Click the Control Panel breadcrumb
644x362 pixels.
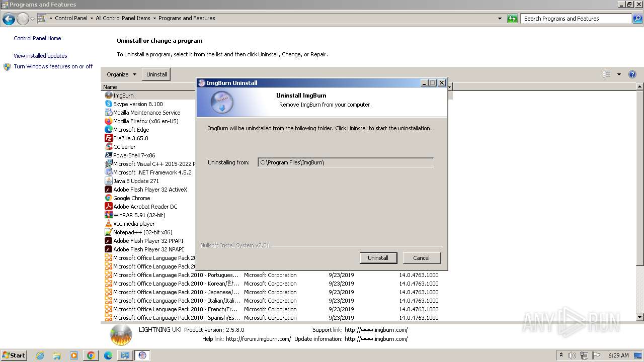tap(71, 18)
